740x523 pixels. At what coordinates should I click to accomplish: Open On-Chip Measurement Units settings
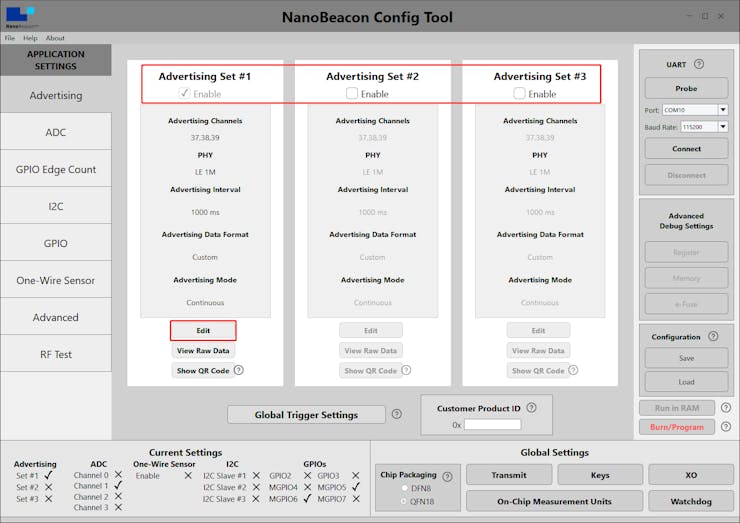(x=554, y=501)
